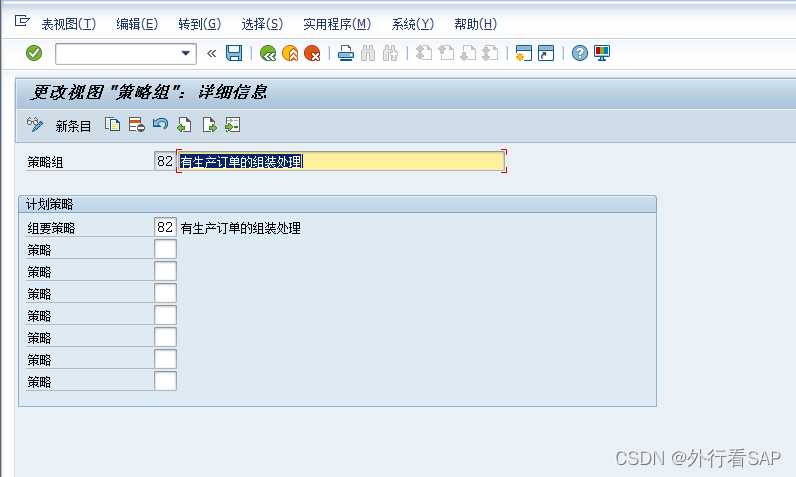Go to Next Page icon
This screenshot has height=477, width=796.
[468, 53]
